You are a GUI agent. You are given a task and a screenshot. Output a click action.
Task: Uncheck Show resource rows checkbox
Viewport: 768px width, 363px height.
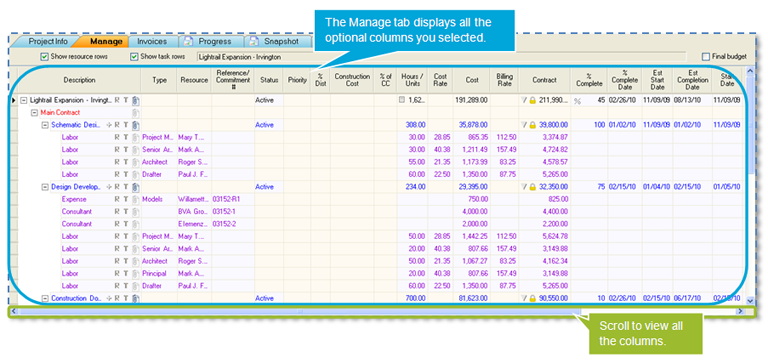(x=45, y=57)
